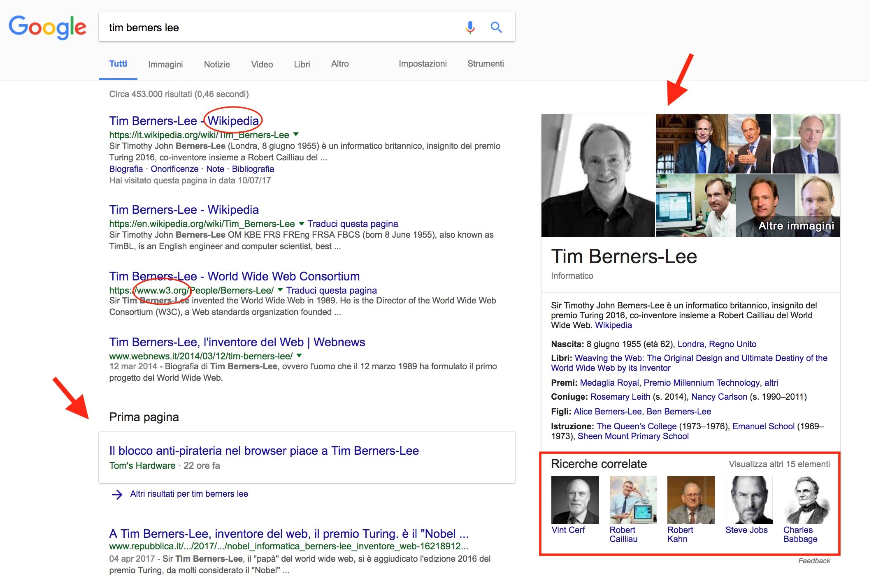Click 'Visualizza altri 15 elementi' in Ricerche correlate
The width and height of the screenshot is (869, 588).
pos(778,464)
